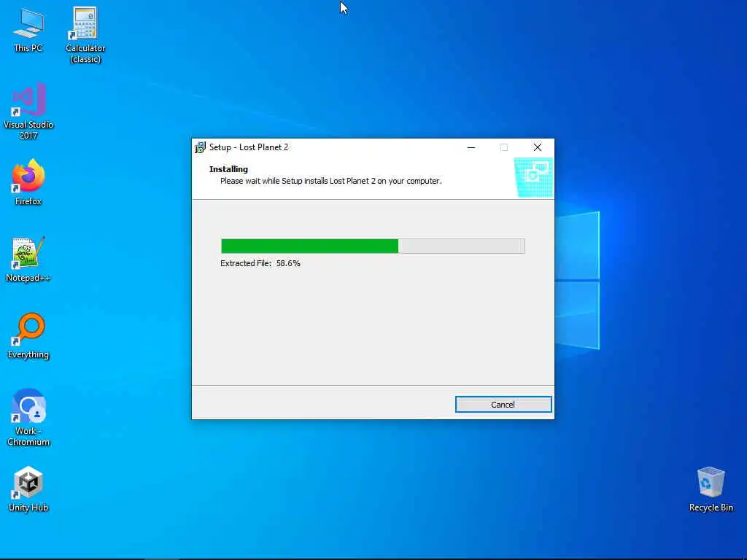The height and width of the screenshot is (560, 747).
Task: Click the 'Installing' heading
Action: (x=228, y=169)
